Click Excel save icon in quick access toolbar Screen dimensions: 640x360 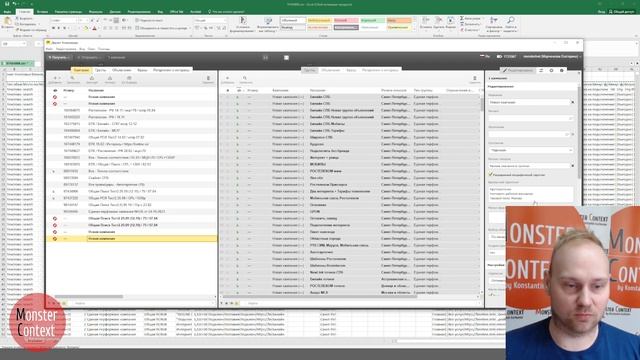(x=7, y=4)
